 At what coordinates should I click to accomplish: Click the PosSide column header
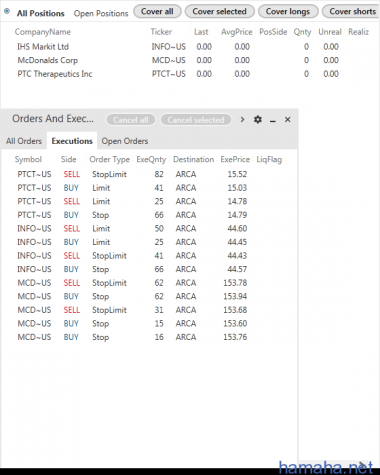coord(273,32)
